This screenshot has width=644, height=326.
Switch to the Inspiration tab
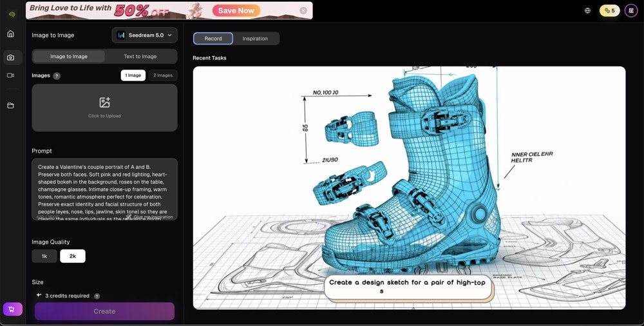[255, 39]
